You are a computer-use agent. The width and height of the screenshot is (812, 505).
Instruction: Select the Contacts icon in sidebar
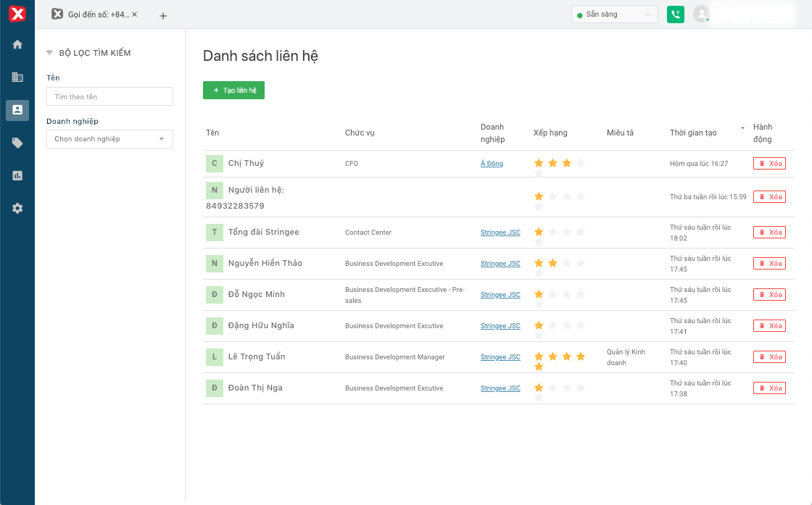point(17,109)
